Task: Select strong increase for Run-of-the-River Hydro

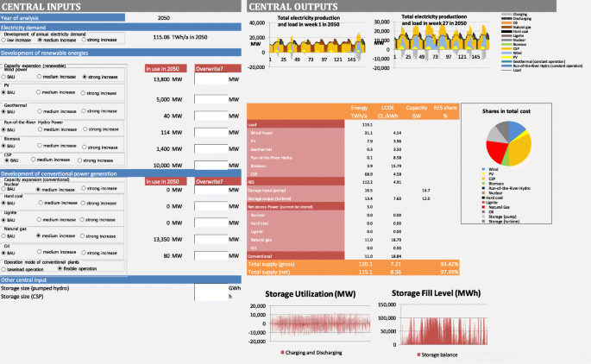Action: 85,129
